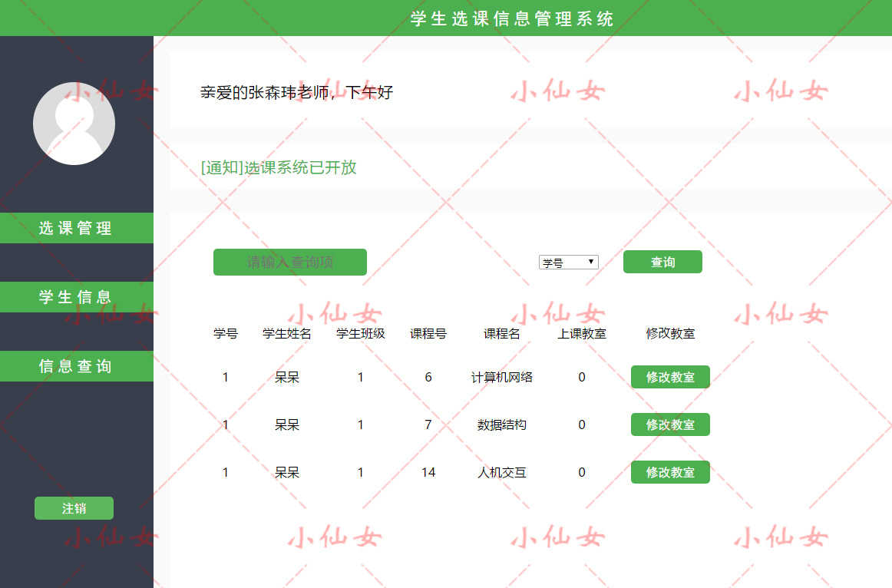This screenshot has height=588, width=892.
Task: Click the 学生姓名 column header
Action: tap(287, 334)
